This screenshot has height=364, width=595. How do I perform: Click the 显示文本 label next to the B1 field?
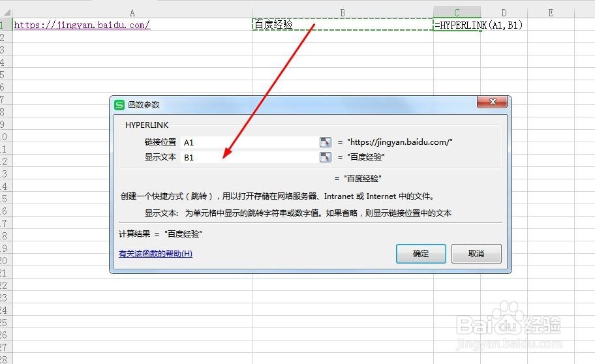[160, 157]
